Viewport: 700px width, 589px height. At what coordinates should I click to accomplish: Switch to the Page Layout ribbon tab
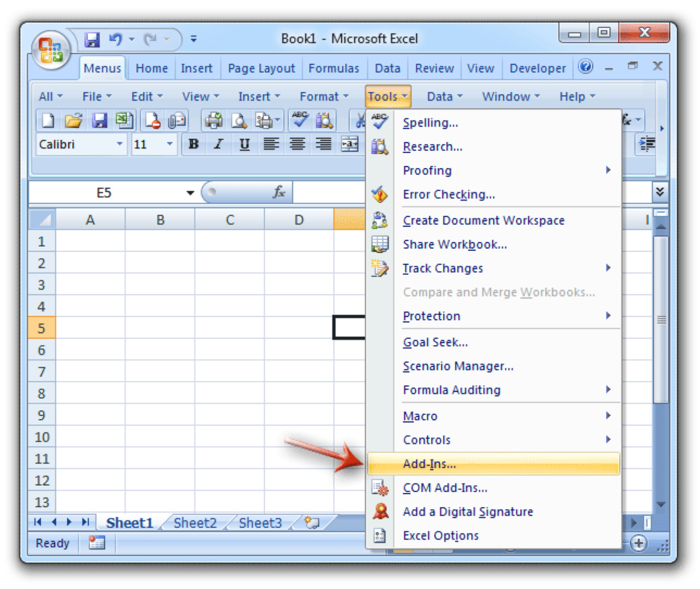tap(261, 68)
